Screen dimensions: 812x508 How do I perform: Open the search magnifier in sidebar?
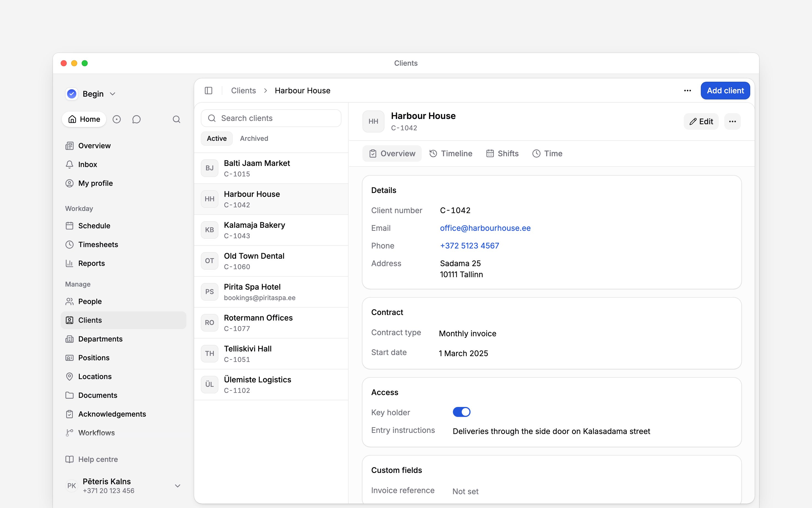tap(177, 119)
